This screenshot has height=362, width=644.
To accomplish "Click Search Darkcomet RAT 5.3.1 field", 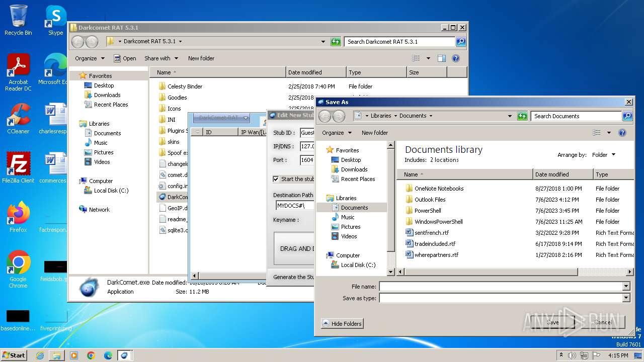I will pos(400,42).
